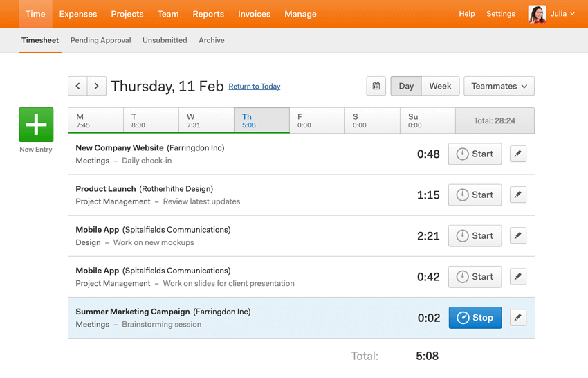Open the Unsubmitted tab
This screenshot has height=378, width=588.
point(165,40)
